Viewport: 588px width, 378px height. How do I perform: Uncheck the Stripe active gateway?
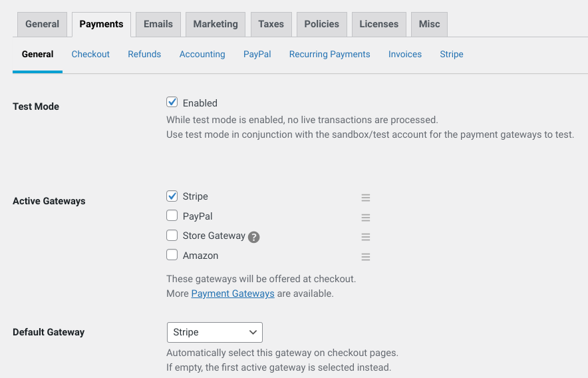pos(172,196)
